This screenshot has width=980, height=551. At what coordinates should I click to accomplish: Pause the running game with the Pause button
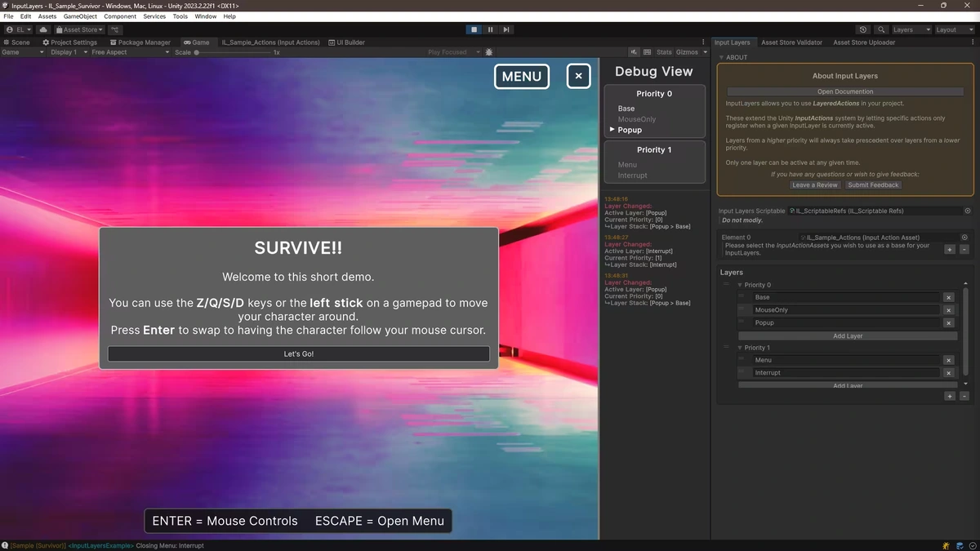click(490, 29)
